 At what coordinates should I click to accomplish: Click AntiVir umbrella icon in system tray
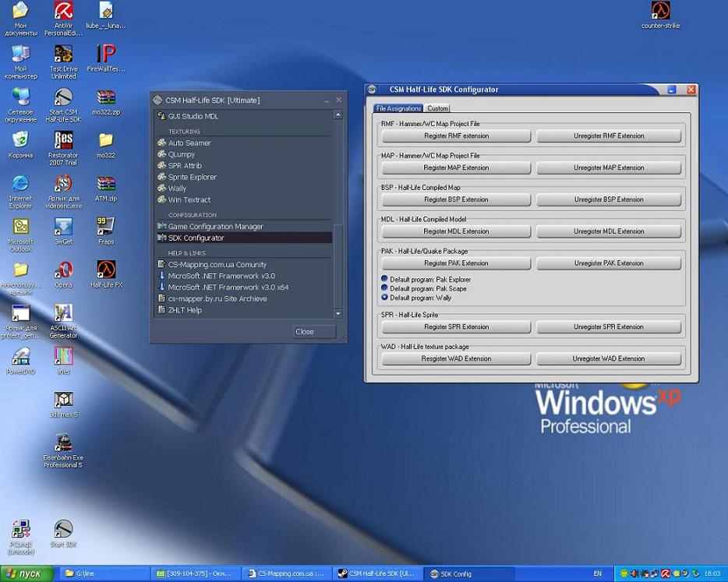point(666,573)
